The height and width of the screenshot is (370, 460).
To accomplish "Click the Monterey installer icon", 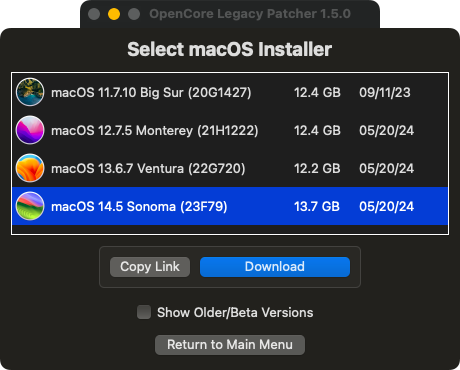I will (30, 130).
